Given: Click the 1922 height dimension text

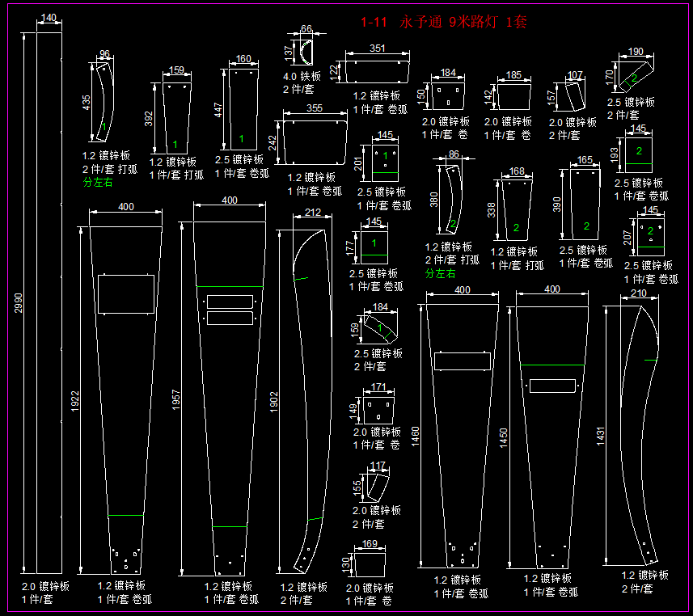Looking at the screenshot, I should (x=75, y=401).
